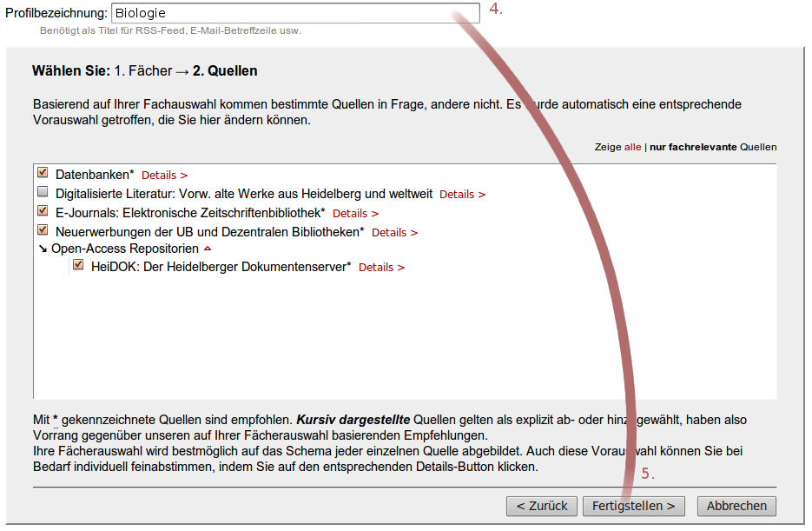Click the Open-Access Repositorien tree node
Screen dimensions: 812x531
(x=125, y=249)
